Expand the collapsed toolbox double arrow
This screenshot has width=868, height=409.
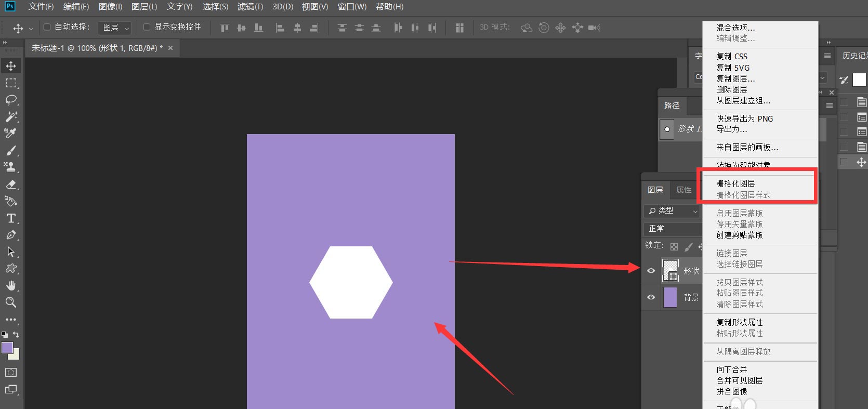click(5, 43)
